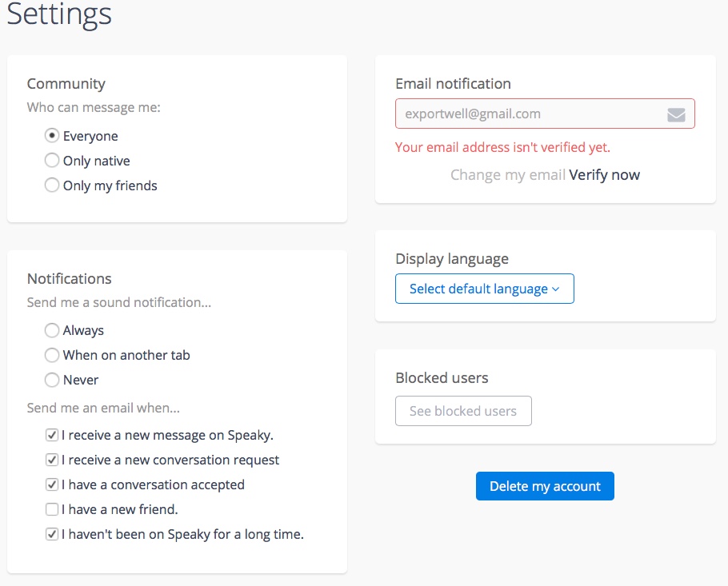Click the envelope icon in email field
The height and width of the screenshot is (586, 728).
(676, 114)
